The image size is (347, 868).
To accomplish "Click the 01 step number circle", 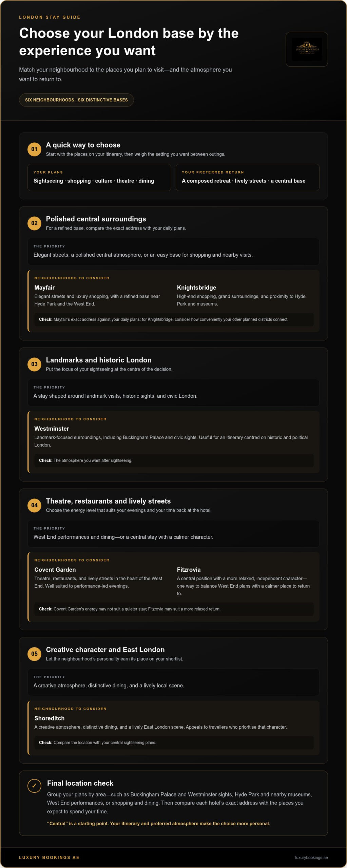I will click(x=34, y=149).
